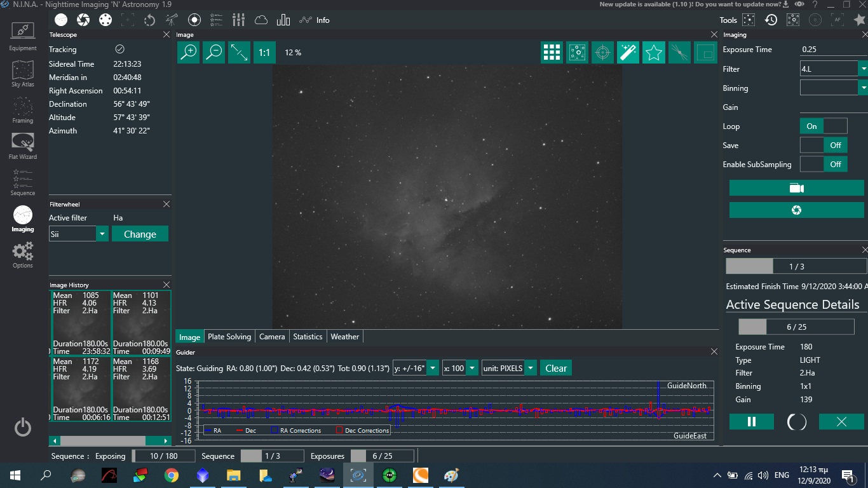This screenshot has height=488, width=868.
Task: Zoom in on the image preview
Action: tap(189, 52)
